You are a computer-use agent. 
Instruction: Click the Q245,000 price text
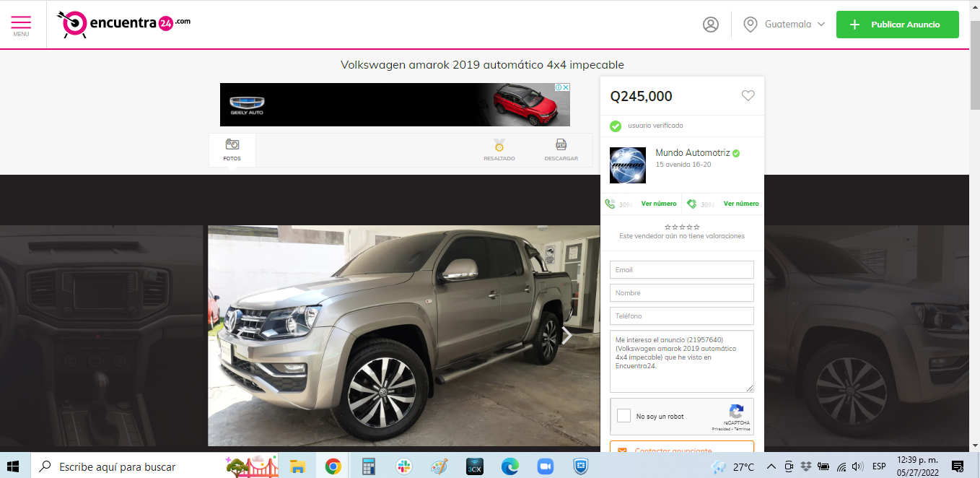[x=641, y=96]
